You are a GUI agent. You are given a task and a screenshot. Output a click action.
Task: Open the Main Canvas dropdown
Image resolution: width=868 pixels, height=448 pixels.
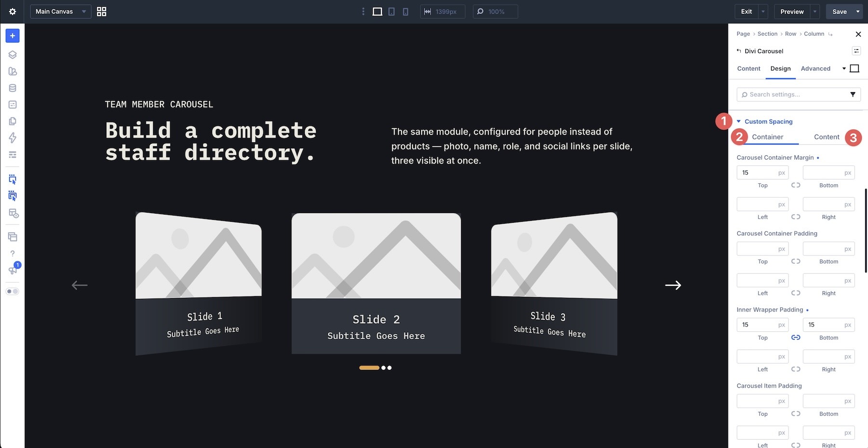61,12
